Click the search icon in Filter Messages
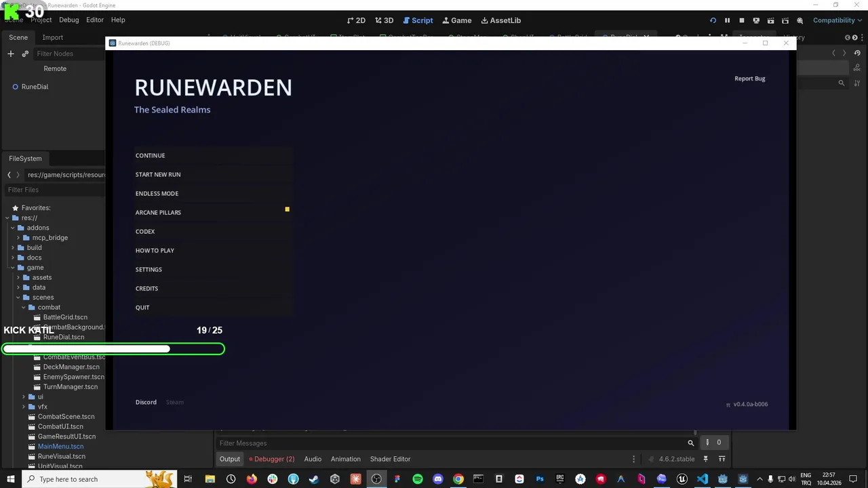868x488 pixels. (691, 443)
